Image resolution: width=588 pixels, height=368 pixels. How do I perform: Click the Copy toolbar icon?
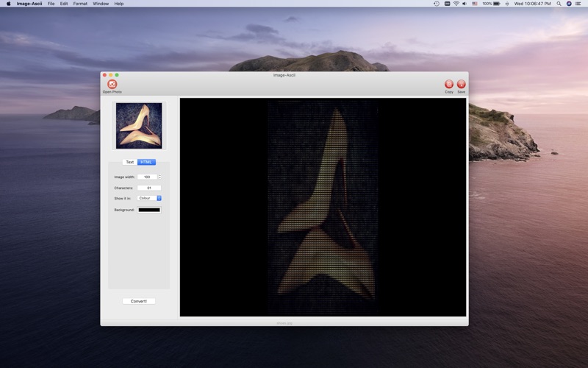(x=449, y=85)
